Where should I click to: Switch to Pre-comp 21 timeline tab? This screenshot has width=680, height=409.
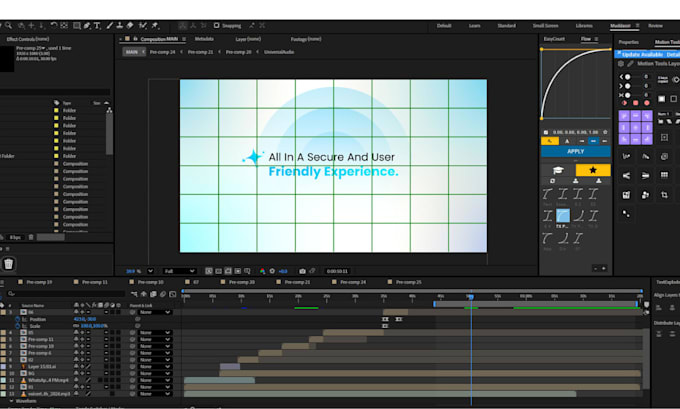(x=297, y=282)
